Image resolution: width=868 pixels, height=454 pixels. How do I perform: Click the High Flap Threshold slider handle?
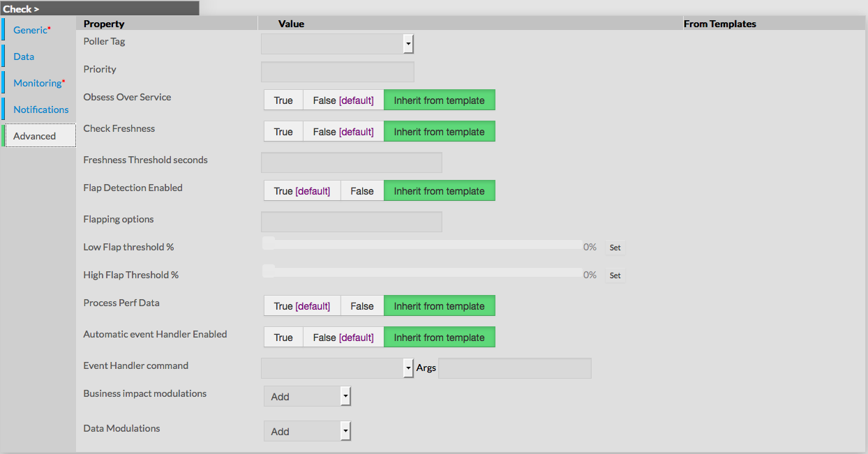269,271
